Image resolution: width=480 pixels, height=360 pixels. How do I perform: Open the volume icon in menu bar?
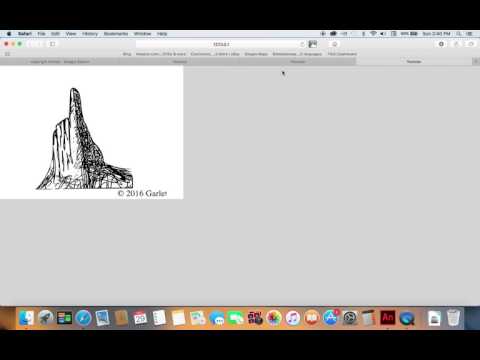point(383,34)
